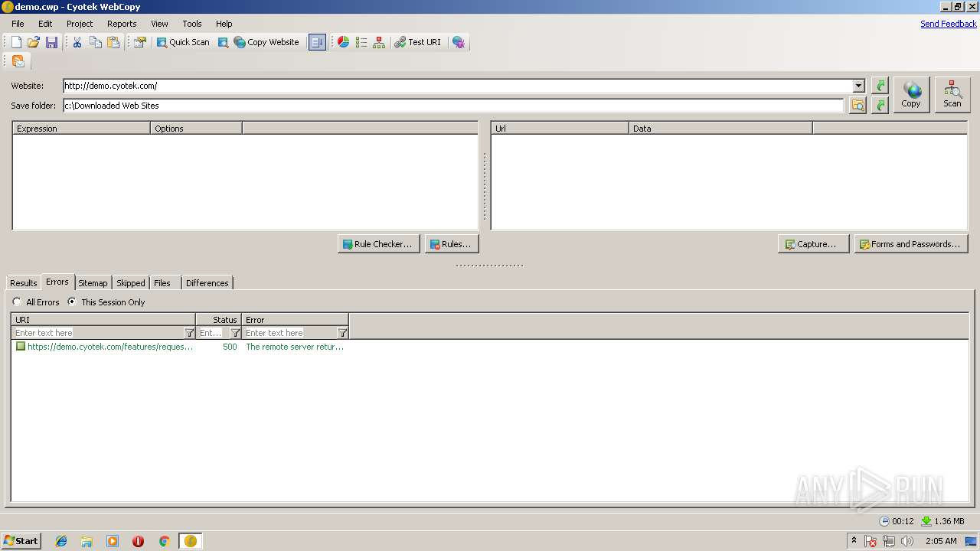Click the Capture button
The width and height of the screenshot is (980, 551).
[813, 244]
